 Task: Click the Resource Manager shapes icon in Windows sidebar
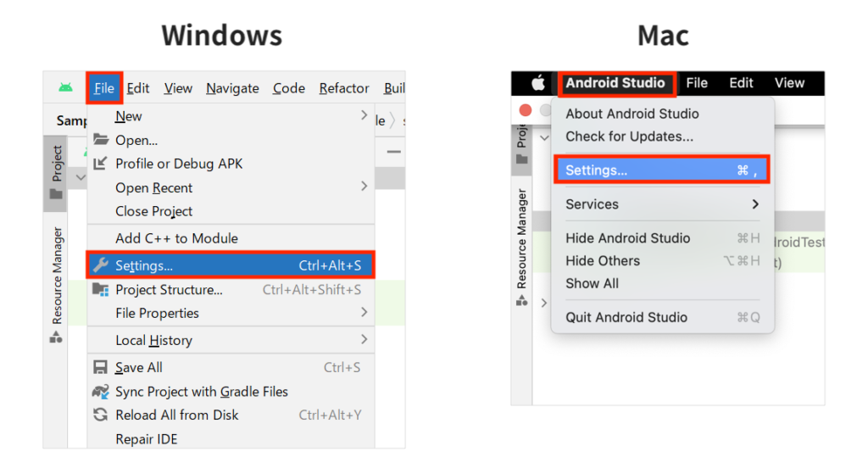coord(56,337)
